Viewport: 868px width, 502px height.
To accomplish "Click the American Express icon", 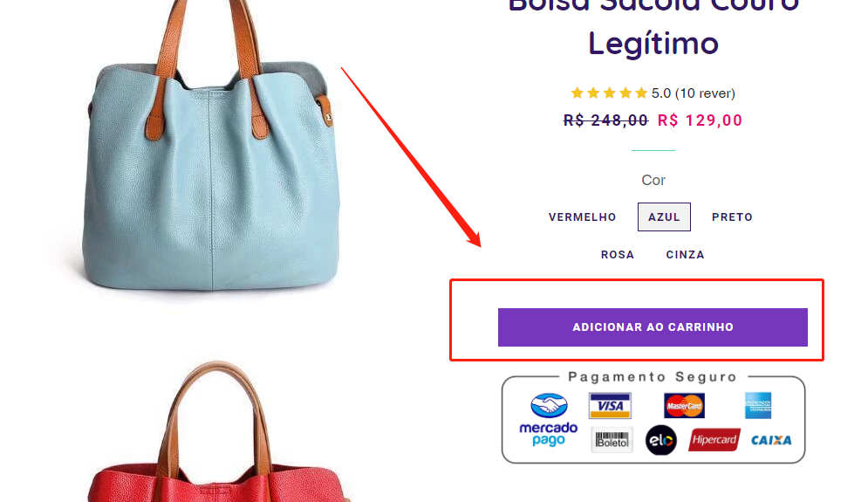I will pos(758,406).
